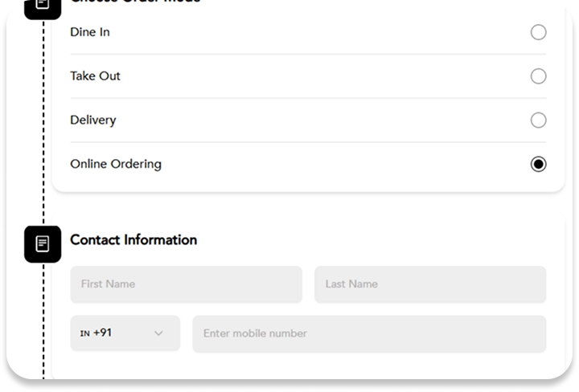Click the chevron arrow beside +91

click(x=158, y=333)
